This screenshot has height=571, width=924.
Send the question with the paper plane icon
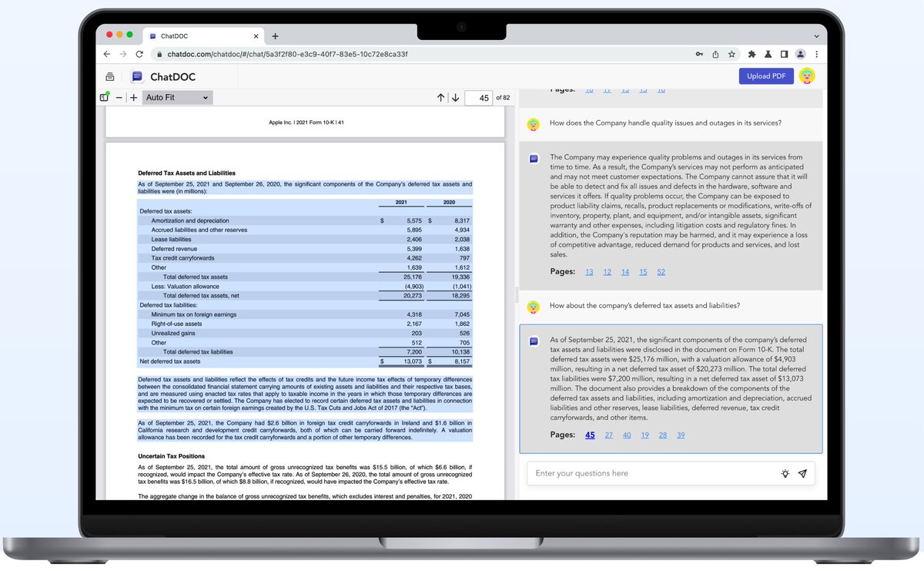(x=802, y=473)
